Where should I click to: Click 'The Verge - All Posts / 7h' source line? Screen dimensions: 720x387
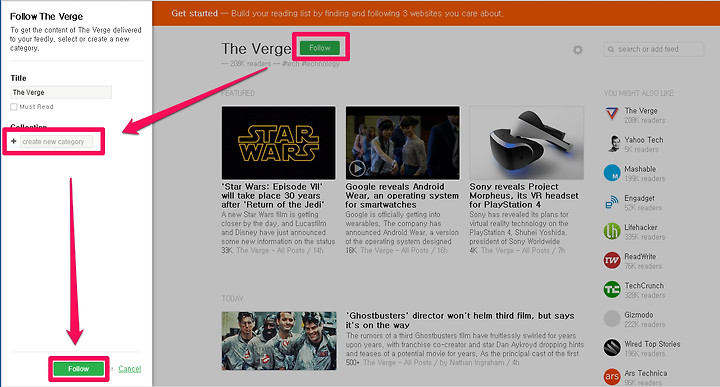[x=523, y=250]
